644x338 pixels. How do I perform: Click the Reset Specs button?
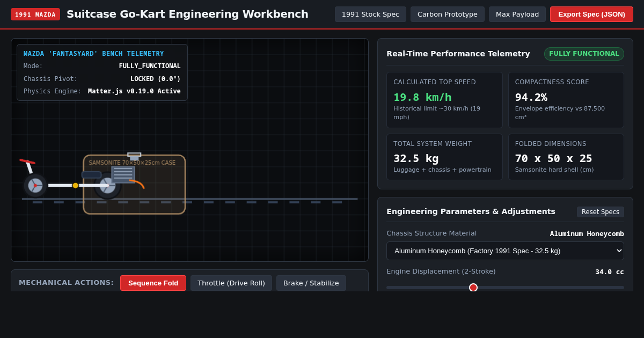pyautogui.click(x=601, y=212)
